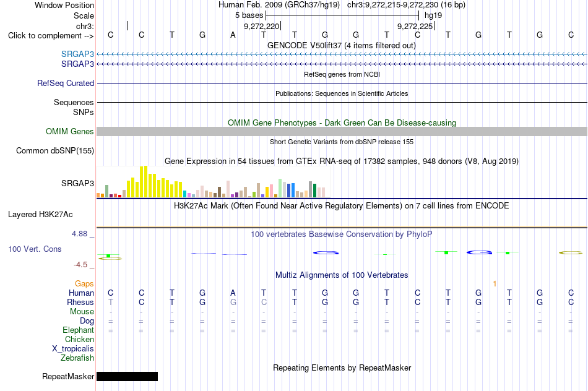Click base 'A' in the complement row
Viewport: 588px width, 391px height.
[233, 35]
